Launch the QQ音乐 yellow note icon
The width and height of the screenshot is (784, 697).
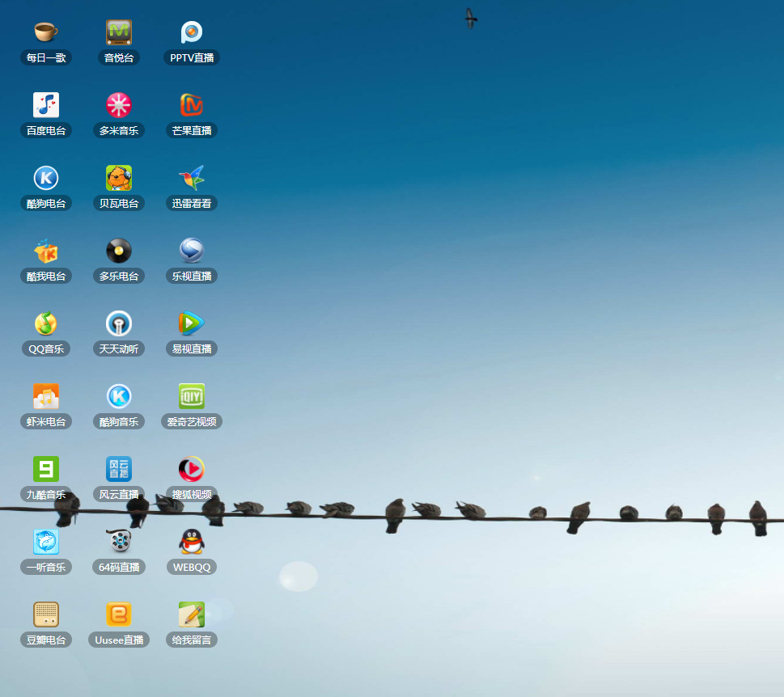coord(46,323)
